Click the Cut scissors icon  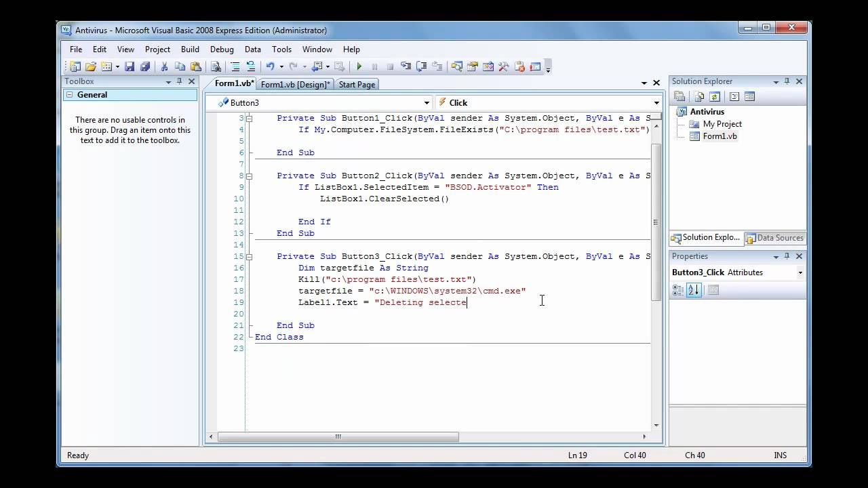pyautogui.click(x=164, y=66)
